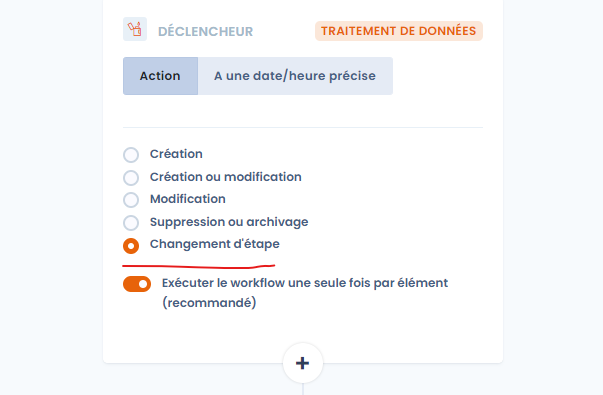Click the DÉCLENCHEUR heading text

point(205,32)
